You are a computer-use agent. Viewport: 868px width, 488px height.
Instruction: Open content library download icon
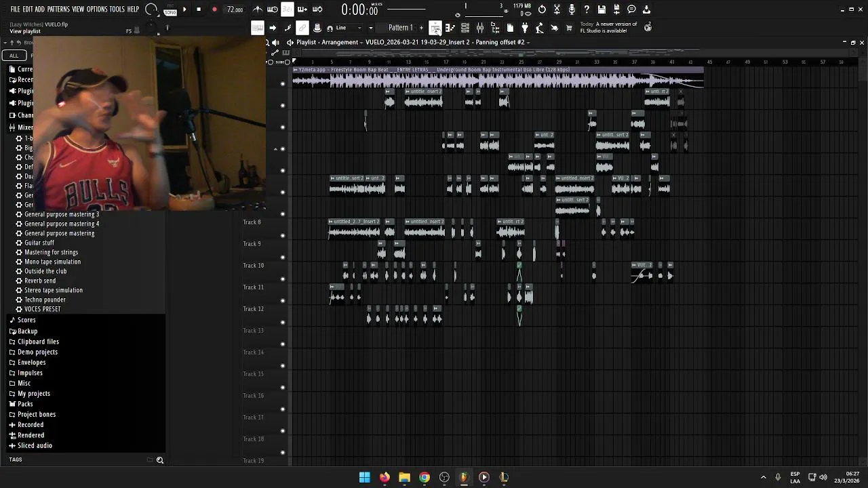[x=646, y=9]
